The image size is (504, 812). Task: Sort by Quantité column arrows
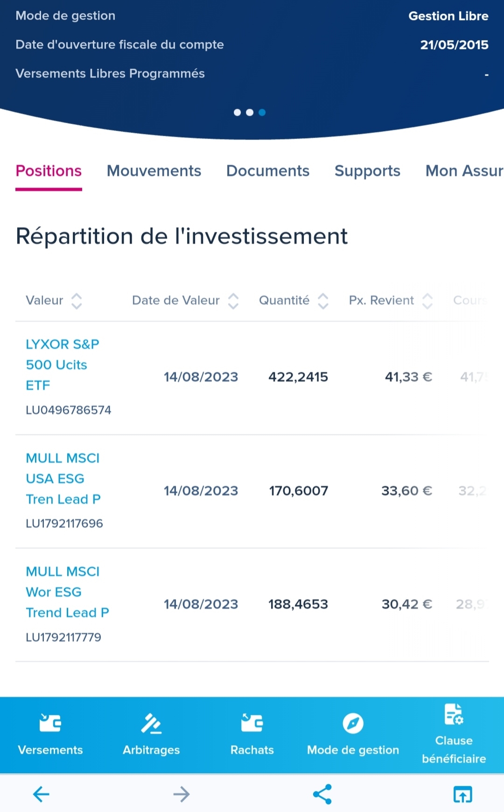point(323,301)
